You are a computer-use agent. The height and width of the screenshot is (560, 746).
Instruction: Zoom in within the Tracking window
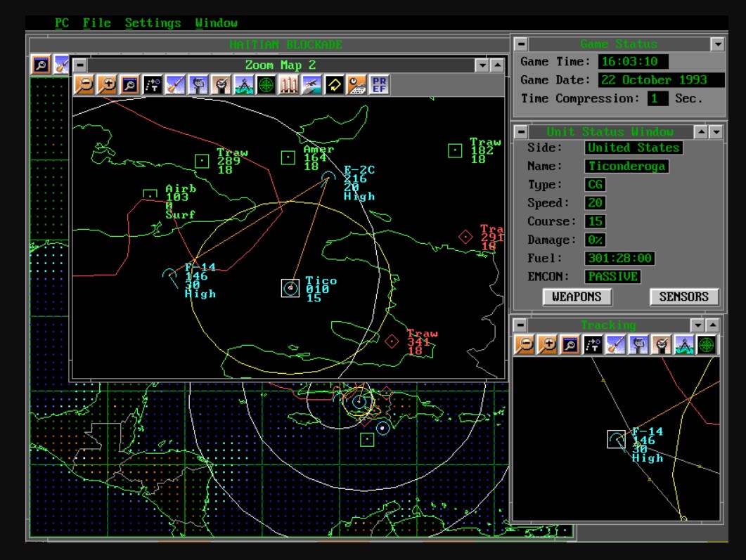[x=548, y=345]
